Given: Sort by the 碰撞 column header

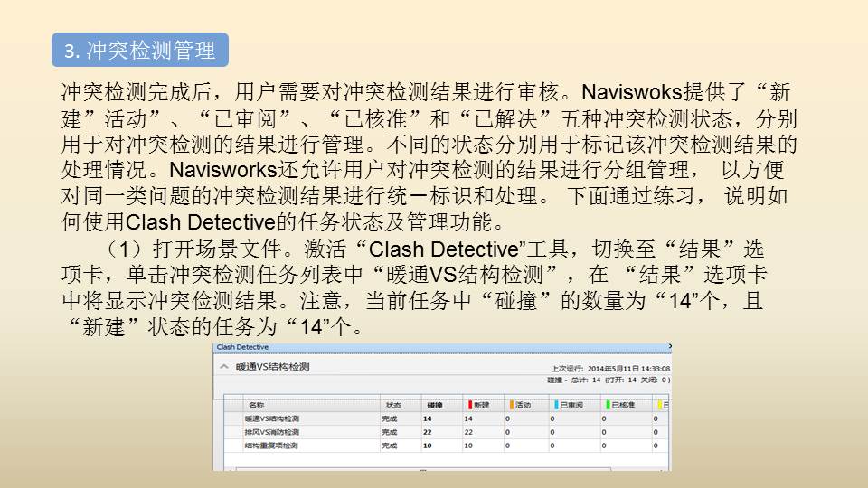Looking at the screenshot, I should 442,405.
